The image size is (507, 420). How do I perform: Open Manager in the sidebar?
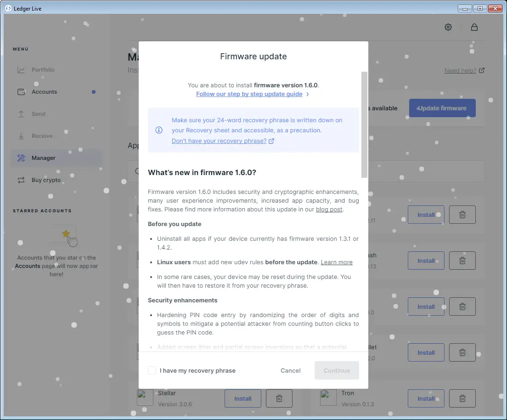click(56, 158)
